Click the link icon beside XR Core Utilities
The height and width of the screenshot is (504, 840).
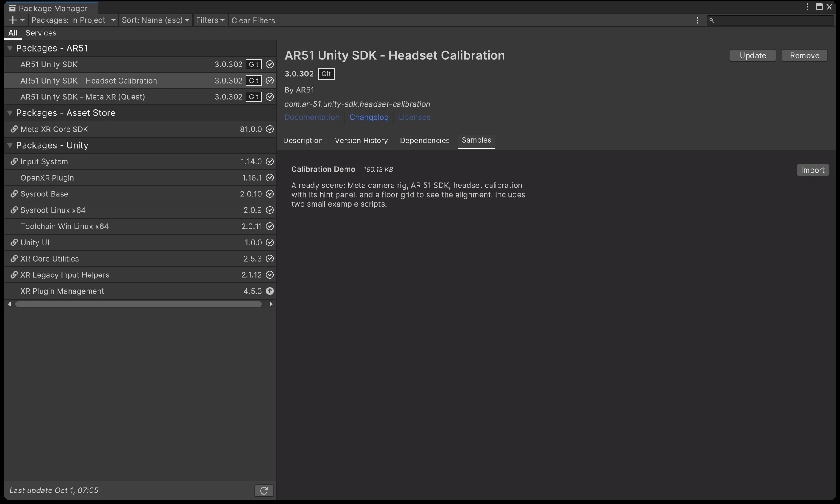click(x=14, y=259)
